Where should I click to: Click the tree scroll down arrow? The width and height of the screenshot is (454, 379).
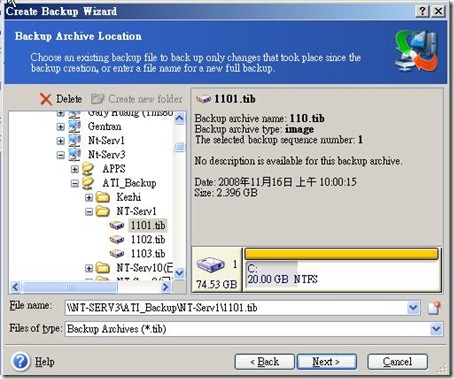(179, 273)
